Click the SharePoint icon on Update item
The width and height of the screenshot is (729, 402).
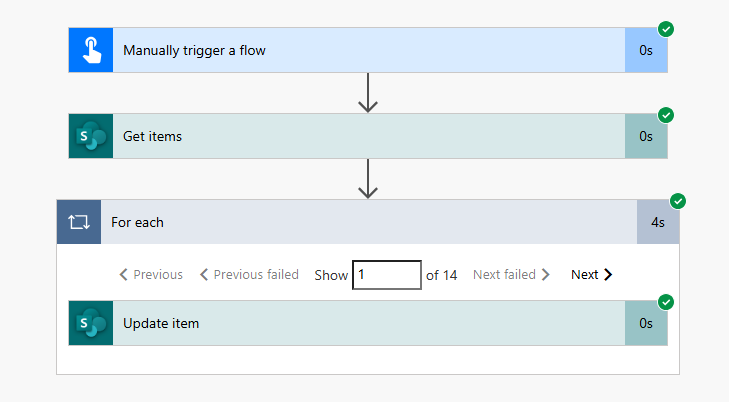[x=91, y=323]
